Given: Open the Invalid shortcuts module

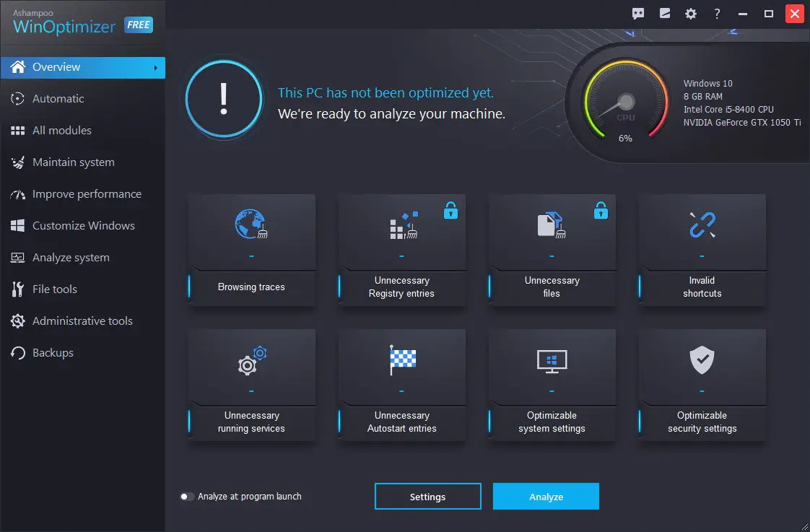Looking at the screenshot, I should pyautogui.click(x=701, y=249).
